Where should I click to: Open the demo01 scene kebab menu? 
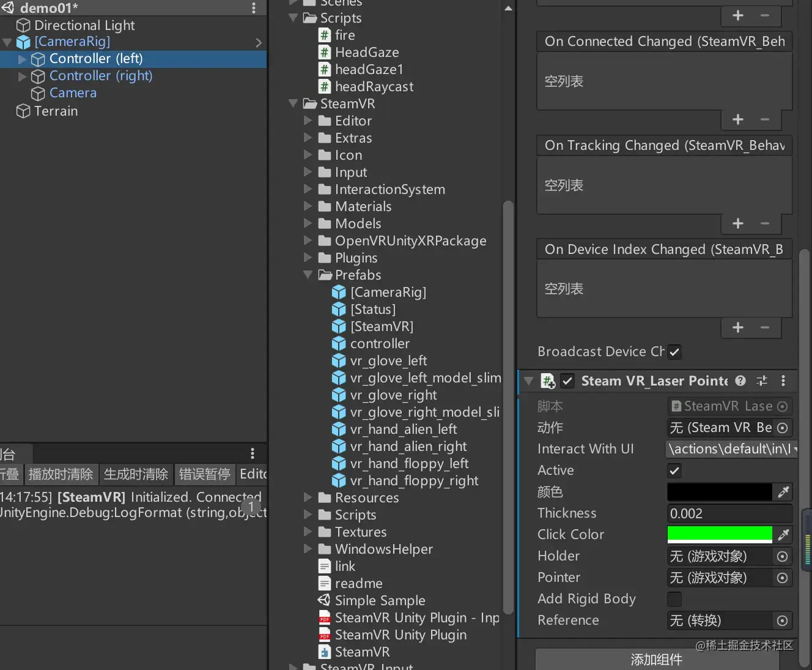(x=254, y=8)
